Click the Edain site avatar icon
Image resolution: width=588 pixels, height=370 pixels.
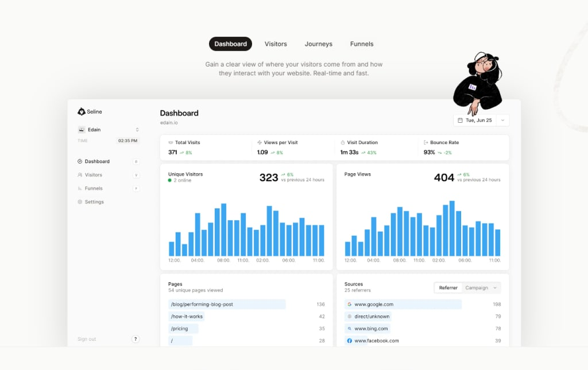point(82,130)
